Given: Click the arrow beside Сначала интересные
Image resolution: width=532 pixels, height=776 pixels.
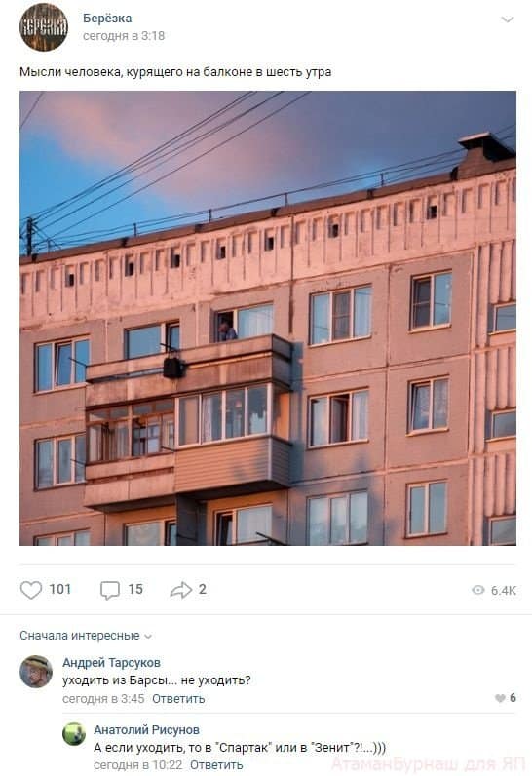Looking at the screenshot, I should [x=148, y=637].
